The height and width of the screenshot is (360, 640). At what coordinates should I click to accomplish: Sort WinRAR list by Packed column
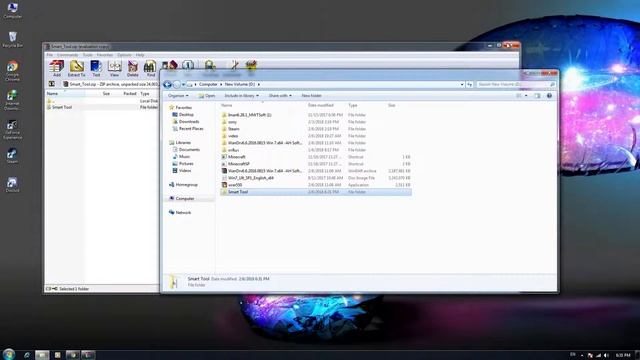click(129, 93)
